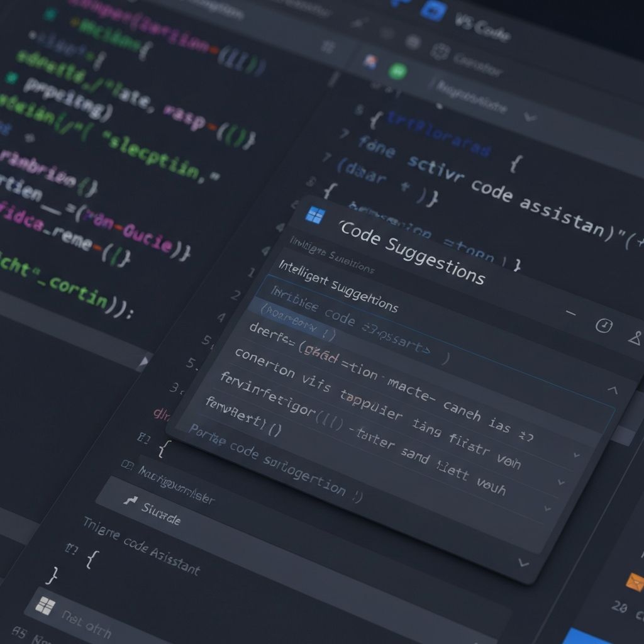Click the VS Code logo in the title bar
Image resolution: width=644 pixels, height=644 pixels.
433,9
